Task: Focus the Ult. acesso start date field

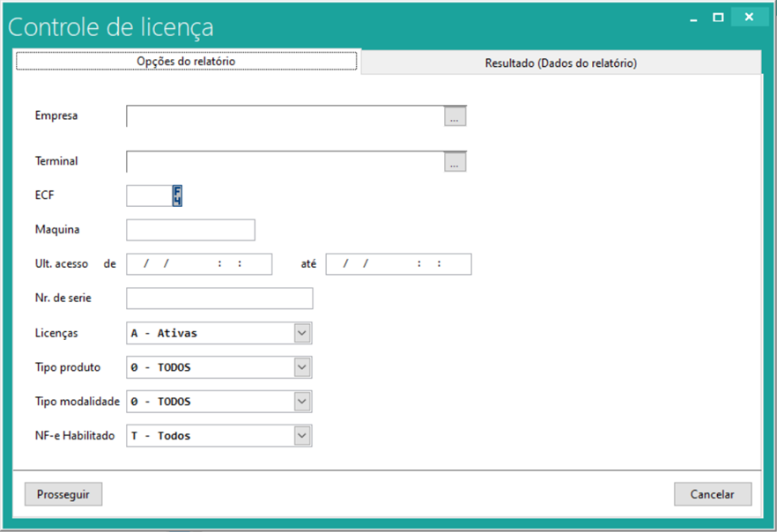Action: pos(199,264)
